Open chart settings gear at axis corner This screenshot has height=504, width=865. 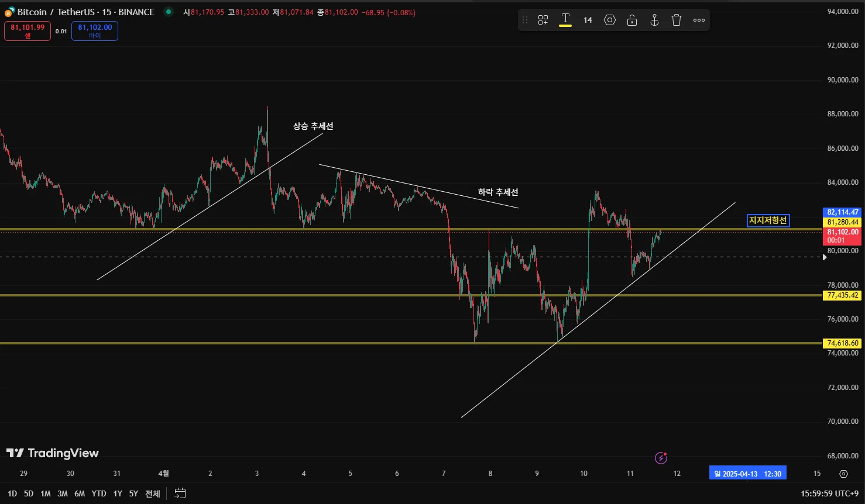point(843,474)
